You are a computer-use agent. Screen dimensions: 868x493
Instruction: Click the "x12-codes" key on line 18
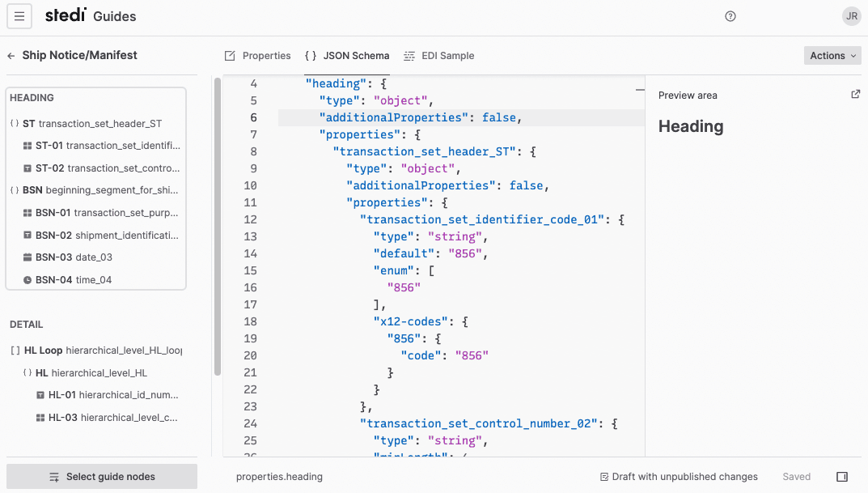pos(410,321)
